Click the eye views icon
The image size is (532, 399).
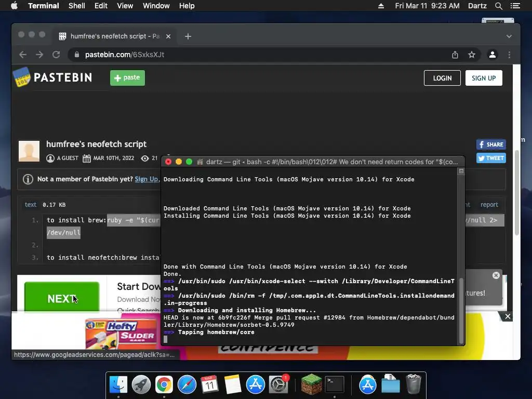(145, 158)
